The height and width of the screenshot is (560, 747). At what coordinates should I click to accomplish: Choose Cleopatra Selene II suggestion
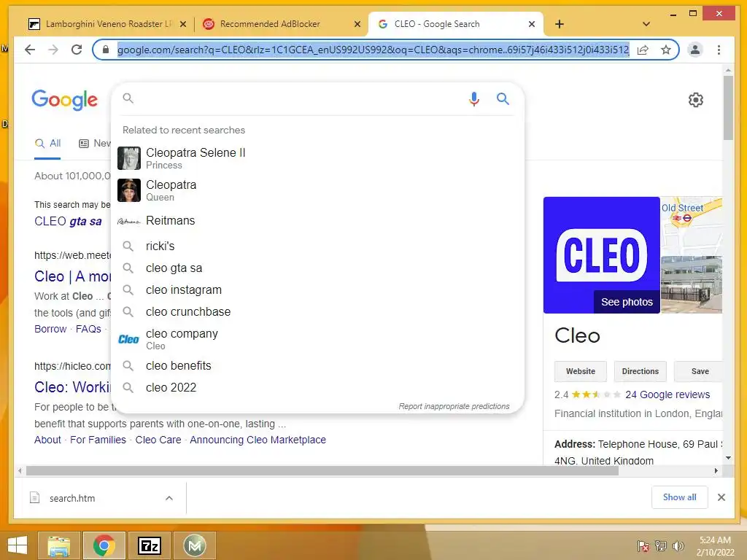tap(318, 158)
